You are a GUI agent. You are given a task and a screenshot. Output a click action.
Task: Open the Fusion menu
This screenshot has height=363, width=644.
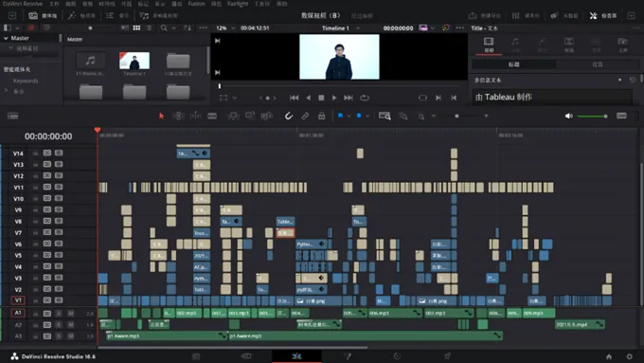tap(196, 4)
